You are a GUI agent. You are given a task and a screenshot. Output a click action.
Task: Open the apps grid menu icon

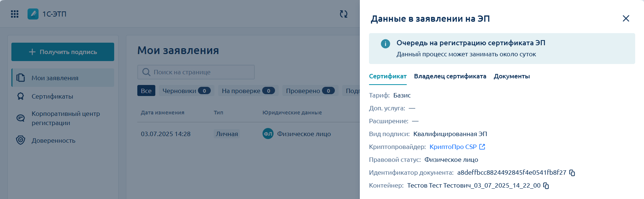click(15, 14)
